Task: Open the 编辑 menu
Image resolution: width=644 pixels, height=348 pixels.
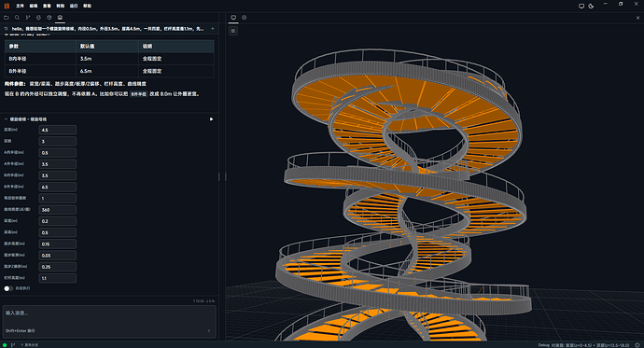Action: 34,6
